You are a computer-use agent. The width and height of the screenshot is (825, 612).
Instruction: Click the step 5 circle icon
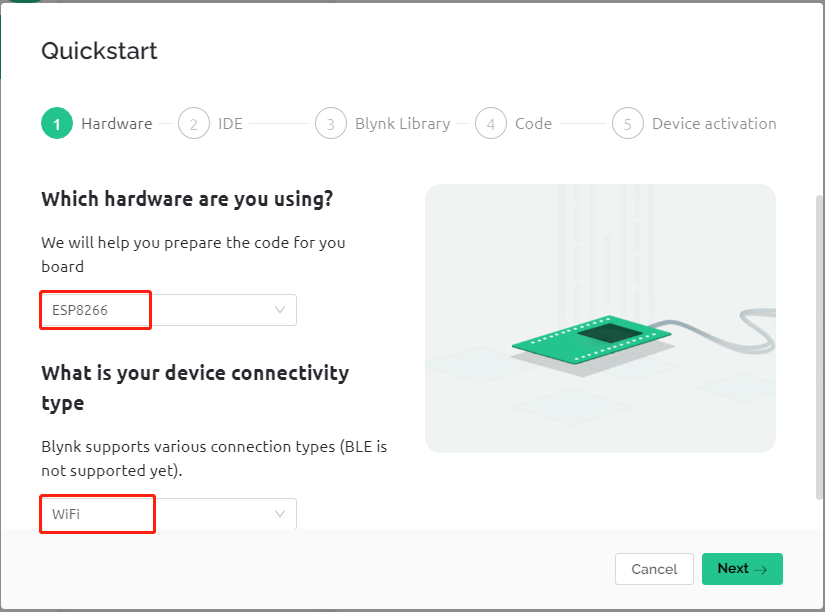[628, 123]
